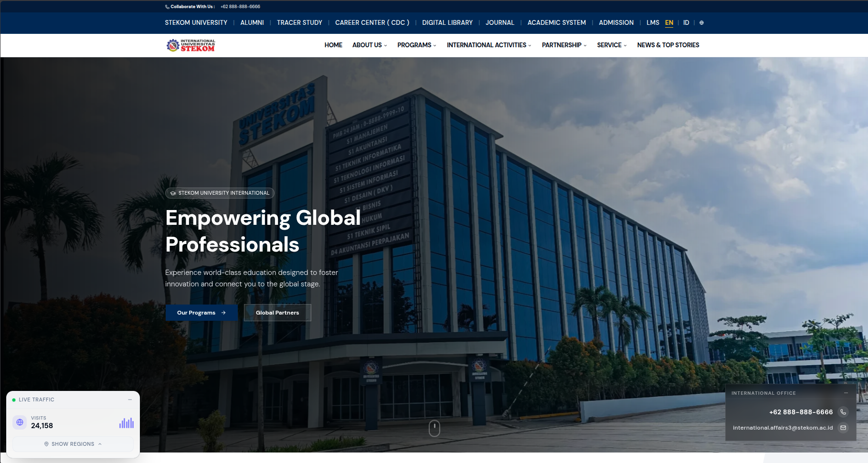Click the Live Traffic heading

pos(36,400)
